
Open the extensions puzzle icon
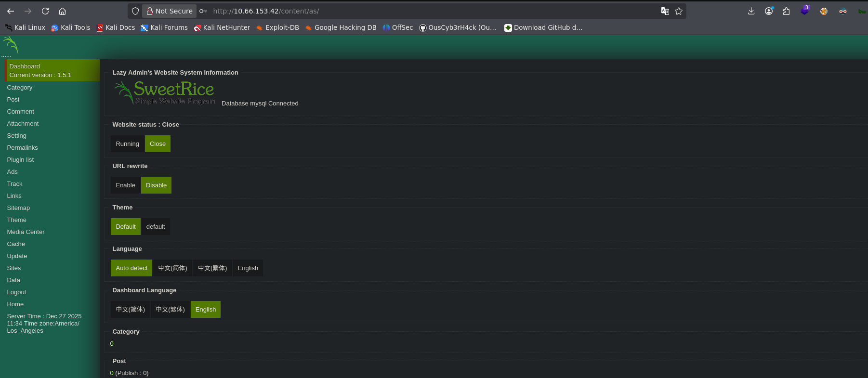click(x=787, y=11)
